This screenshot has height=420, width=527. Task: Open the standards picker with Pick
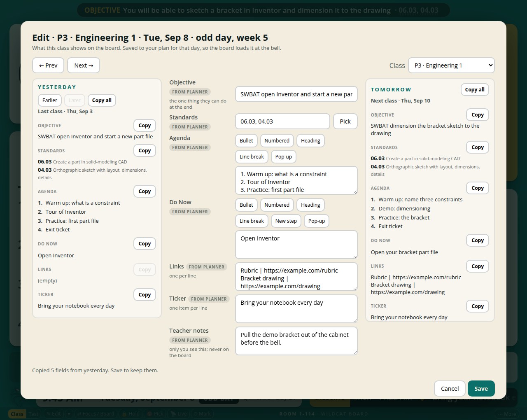pyautogui.click(x=345, y=121)
